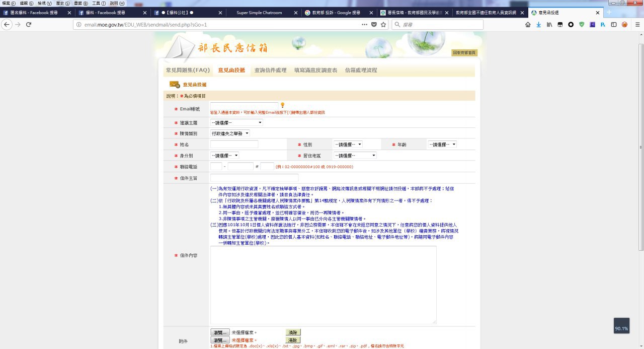
Task: Open the 查詢信件處理 tab
Action: point(270,70)
